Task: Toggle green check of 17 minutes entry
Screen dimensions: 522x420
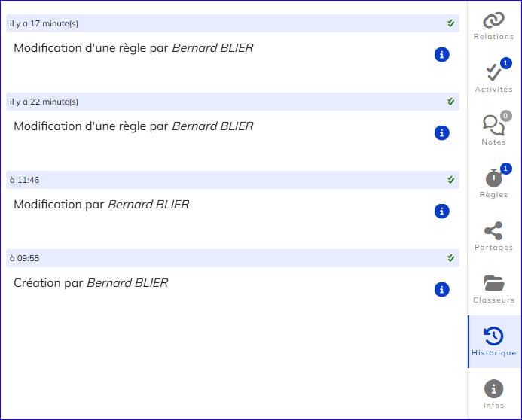Action: (x=450, y=23)
